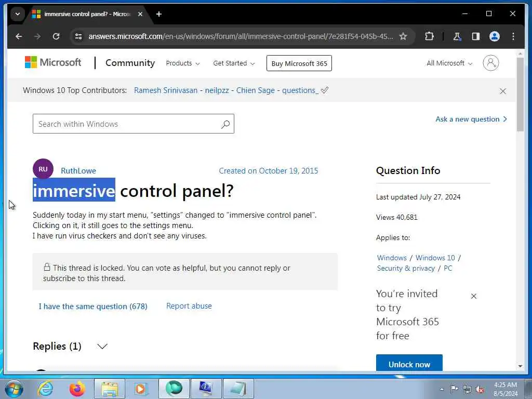
Task: Open the Chrome extensions puzzle icon
Action: (429, 36)
